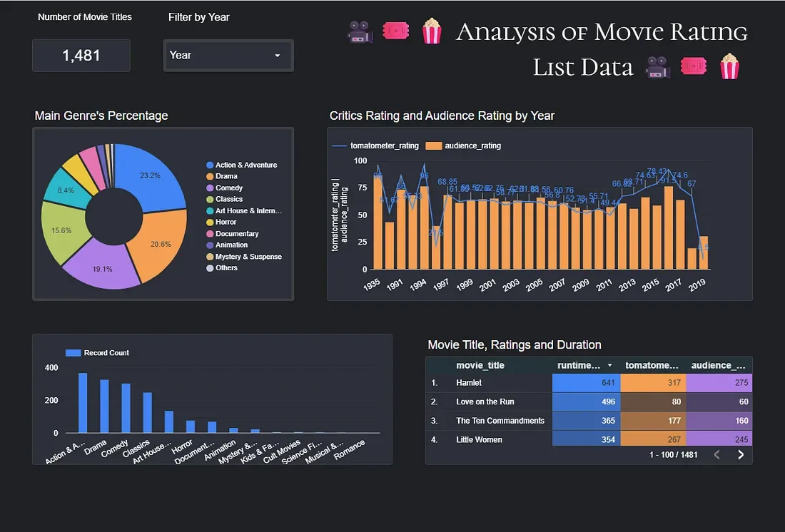The height and width of the screenshot is (532, 785).
Task: Click tomatometer value 80 cell
Action: (653, 402)
